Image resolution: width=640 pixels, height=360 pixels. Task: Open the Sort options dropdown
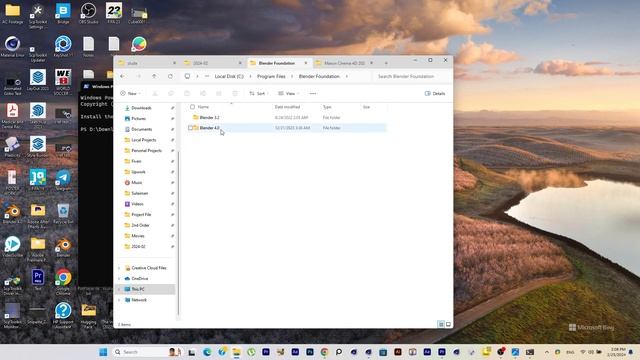tap(259, 93)
